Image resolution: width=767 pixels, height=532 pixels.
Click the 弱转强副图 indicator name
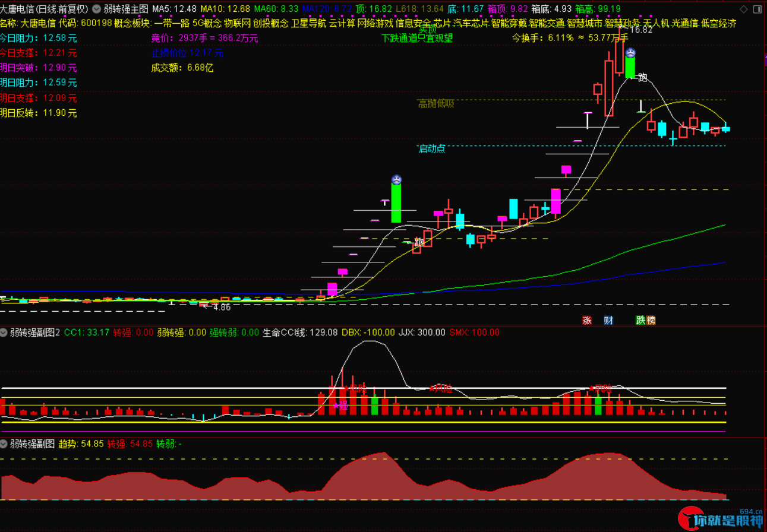point(33,444)
